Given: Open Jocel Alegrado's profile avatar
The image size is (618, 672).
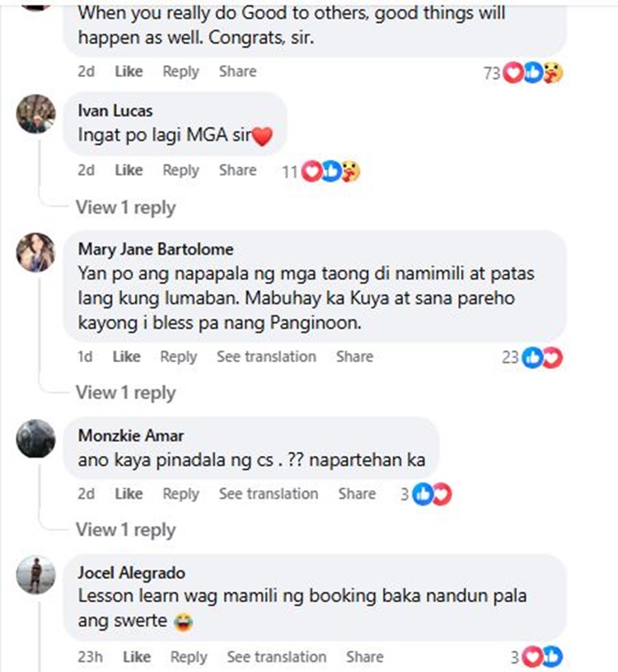Looking at the screenshot, I should pyautogui.click(x=36, y=576).
